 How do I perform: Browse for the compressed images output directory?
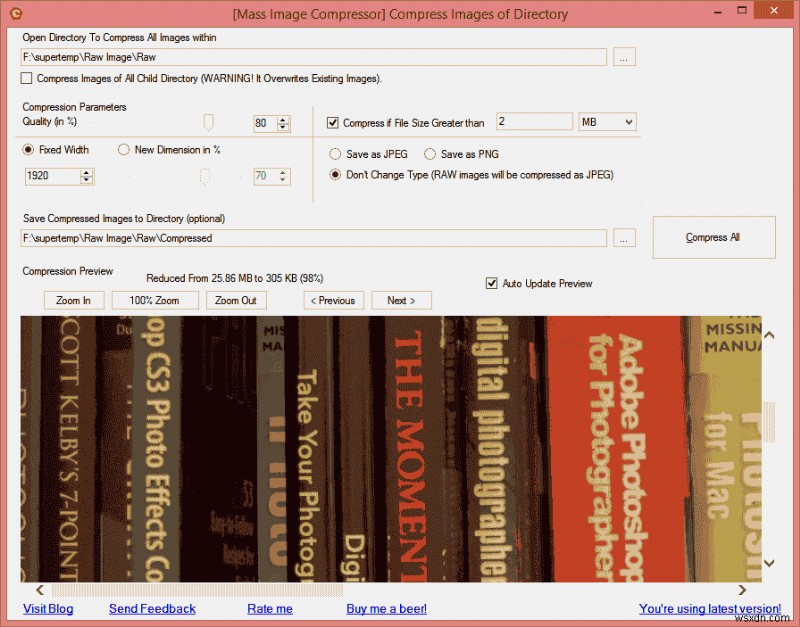pyautogui.click(x=623, y=238)
